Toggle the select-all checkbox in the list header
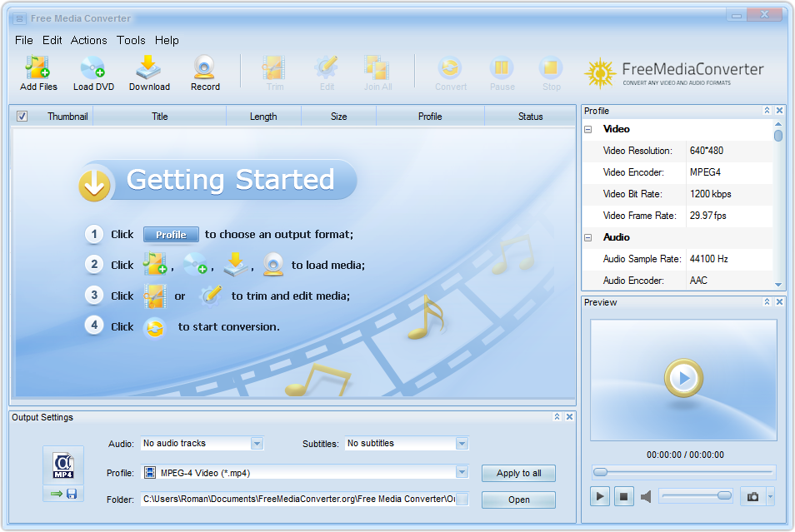This screenshot has width=795, height=532. click(x=22, y=116)
